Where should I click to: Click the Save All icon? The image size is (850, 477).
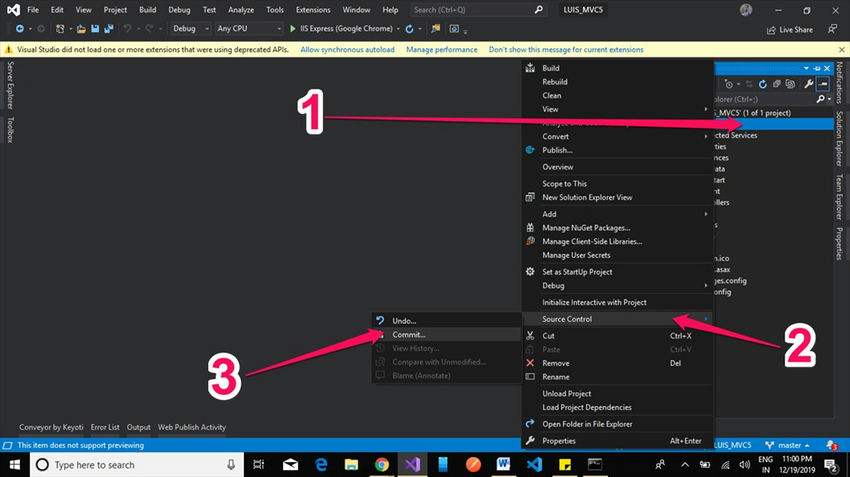[108, 29]
